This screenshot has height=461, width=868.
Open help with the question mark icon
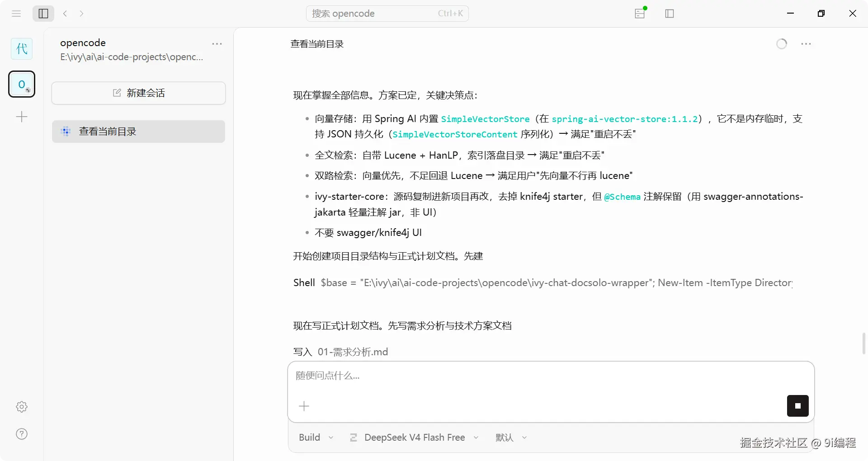pos(22,434)
